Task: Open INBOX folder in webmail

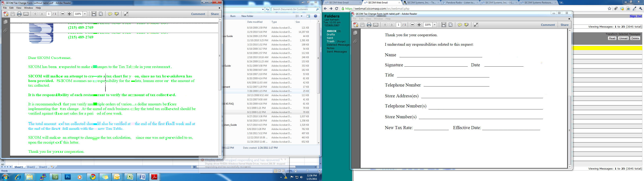Action: click(x=331, y=31)
